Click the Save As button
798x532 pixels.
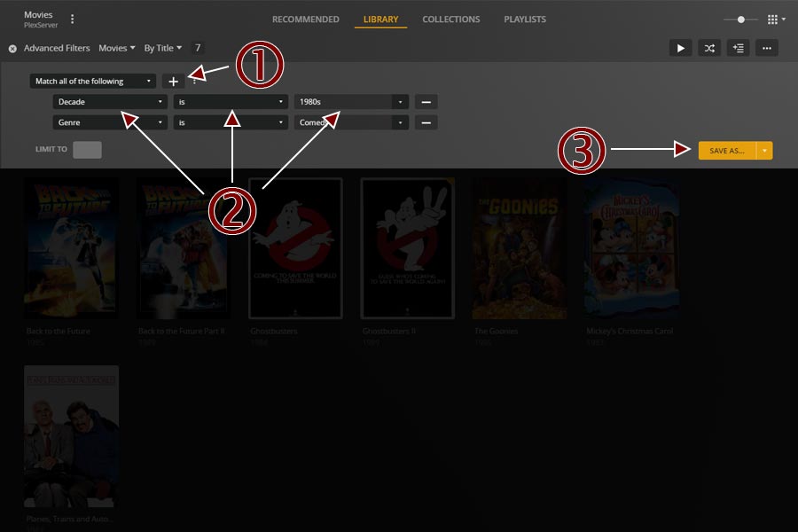point(727,151)
